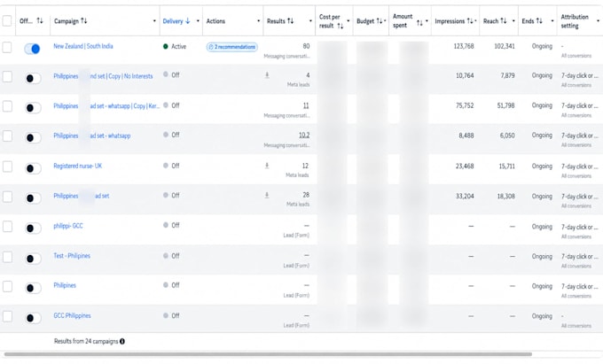Screen dimensions: 603x364
Task: Enable Test - Philipines campaign switch
Action: [33, 259]
